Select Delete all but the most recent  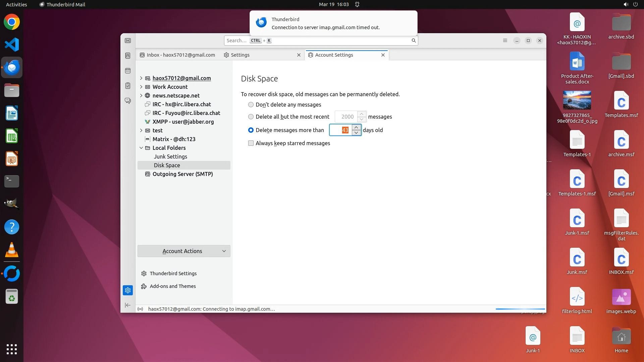tap(251, 117)
